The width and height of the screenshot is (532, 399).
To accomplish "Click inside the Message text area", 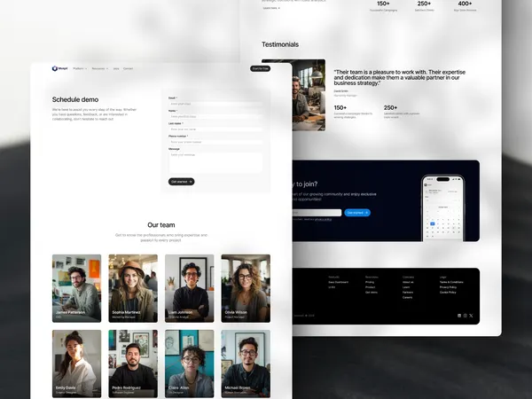I will [x=215, y=162].
